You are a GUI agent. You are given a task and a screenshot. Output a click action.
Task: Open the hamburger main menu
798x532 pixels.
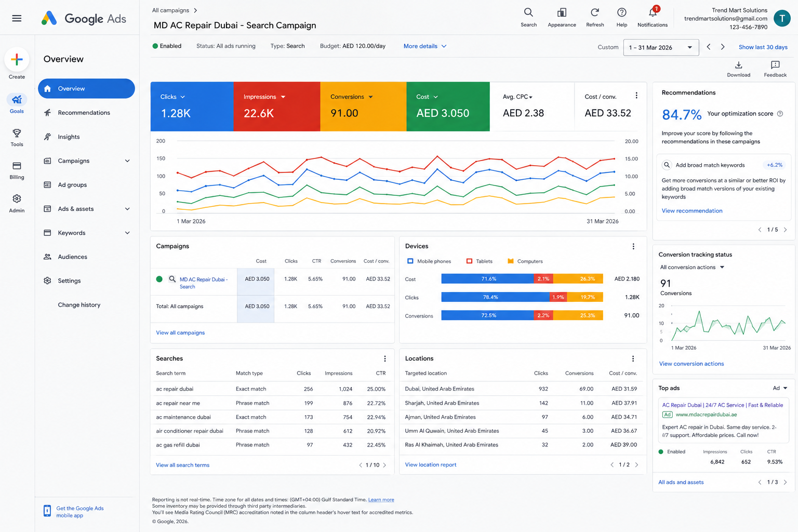[17, 18]
